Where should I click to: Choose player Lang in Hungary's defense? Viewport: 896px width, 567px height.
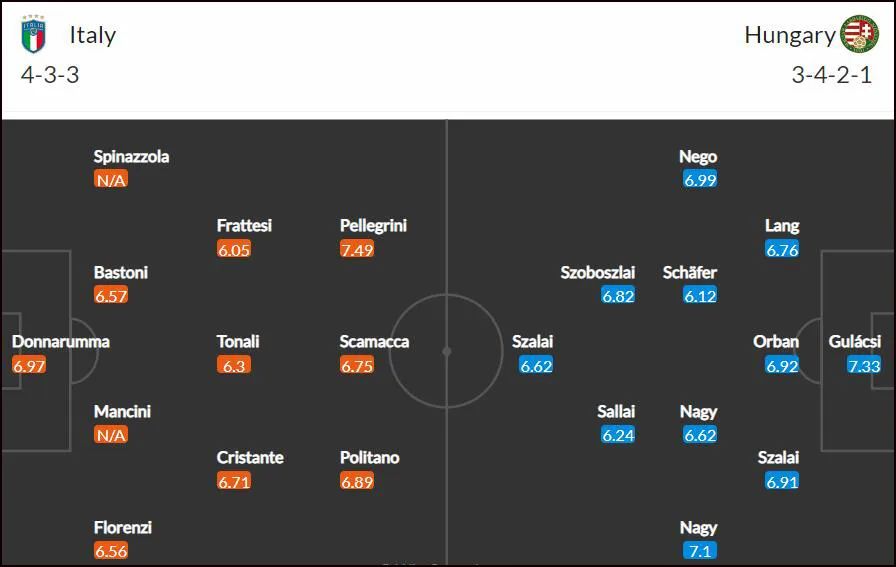coord(782,226)
